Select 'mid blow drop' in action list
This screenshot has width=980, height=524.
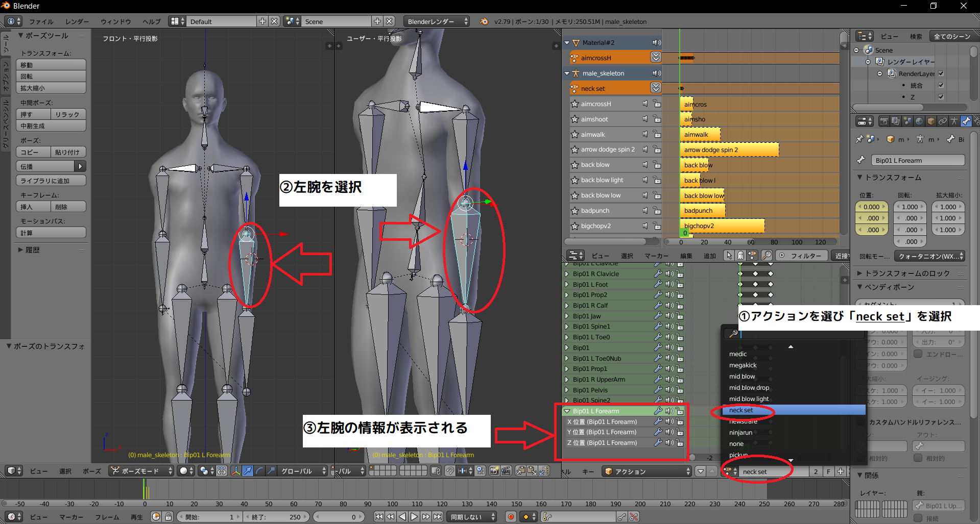tap(749, 388)
